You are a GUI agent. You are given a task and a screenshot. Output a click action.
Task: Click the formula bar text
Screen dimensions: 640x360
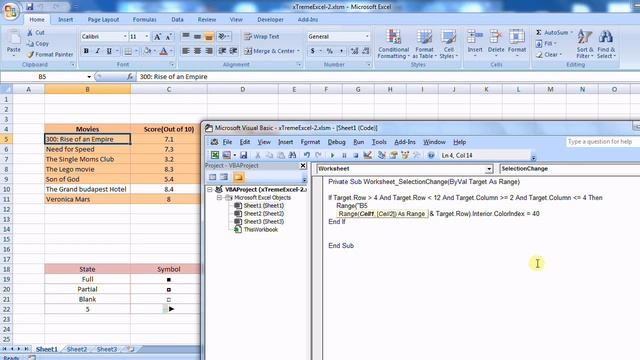click(x=173, y=77)
